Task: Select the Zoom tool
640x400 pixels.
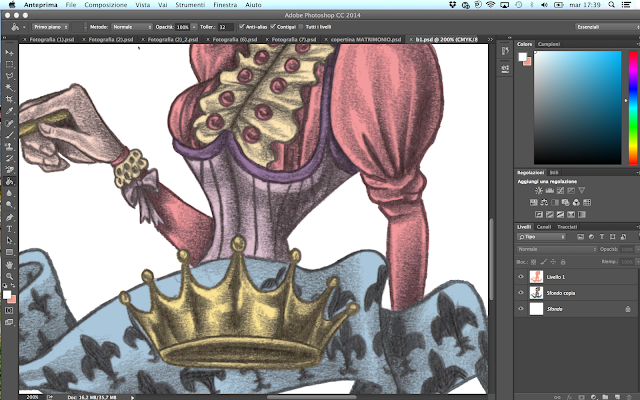Action: tap(9, 276)
